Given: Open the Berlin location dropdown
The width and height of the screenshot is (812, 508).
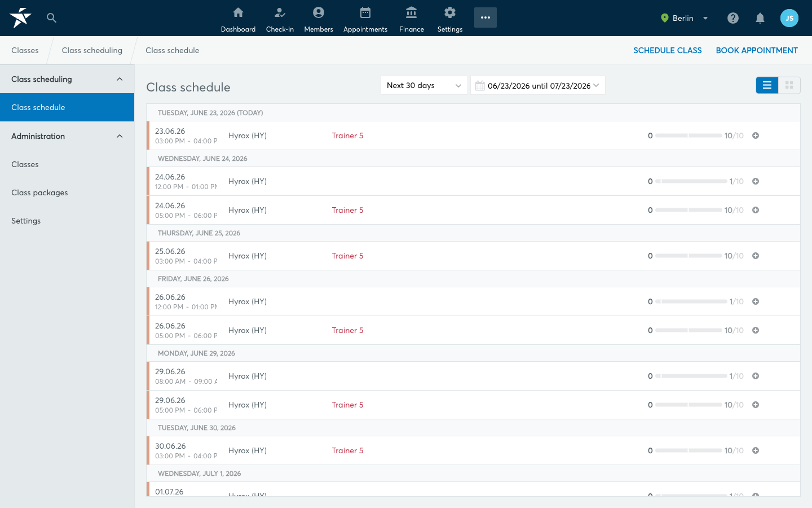Looking at the screenshot, I should pyautogui.click(x=685, y=18).
